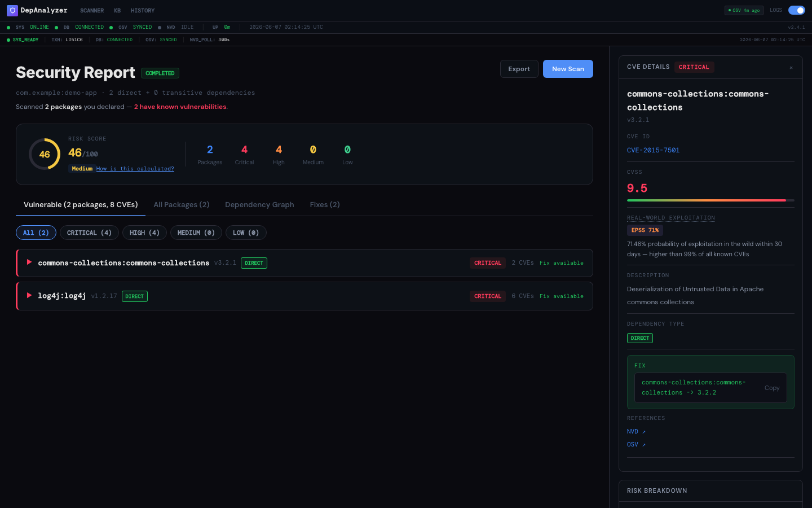
Task: Filter by LOW (0) severity
Action: [246, 233]
